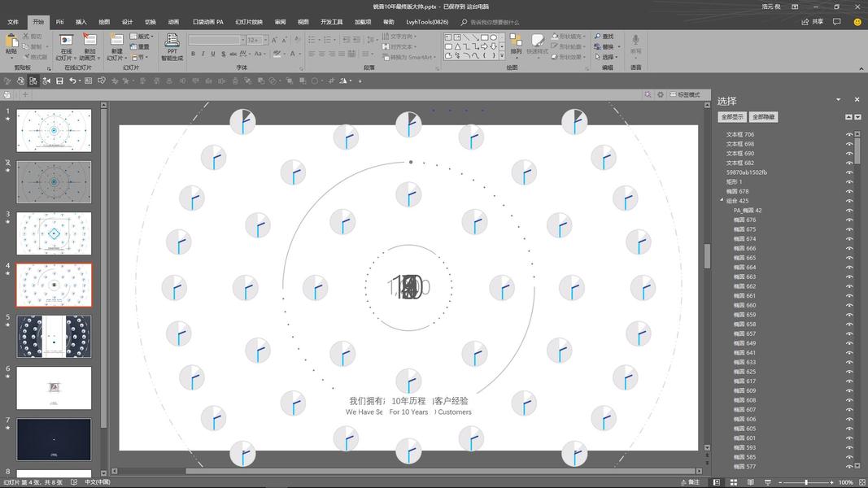Viewport: 868px width, 488px height.
Task: Hide 矩形 1 via its eye icon
Action: pos(849,181)
